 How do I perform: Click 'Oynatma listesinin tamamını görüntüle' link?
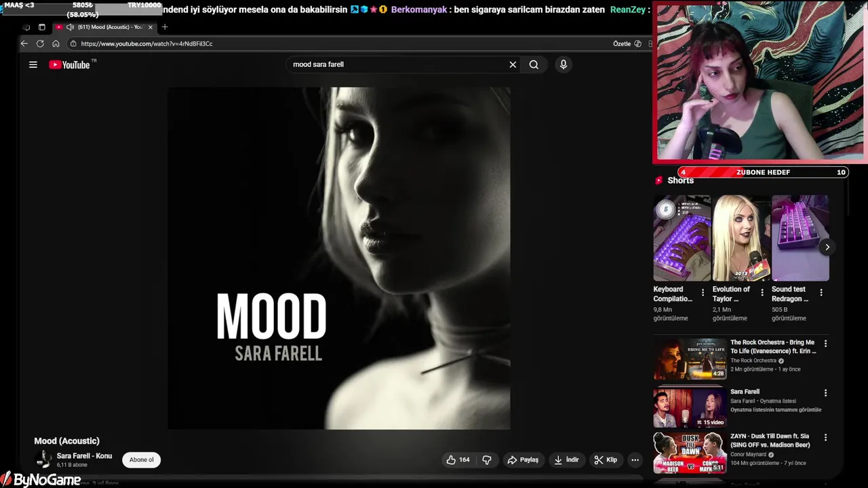click(x=776, y=410)
